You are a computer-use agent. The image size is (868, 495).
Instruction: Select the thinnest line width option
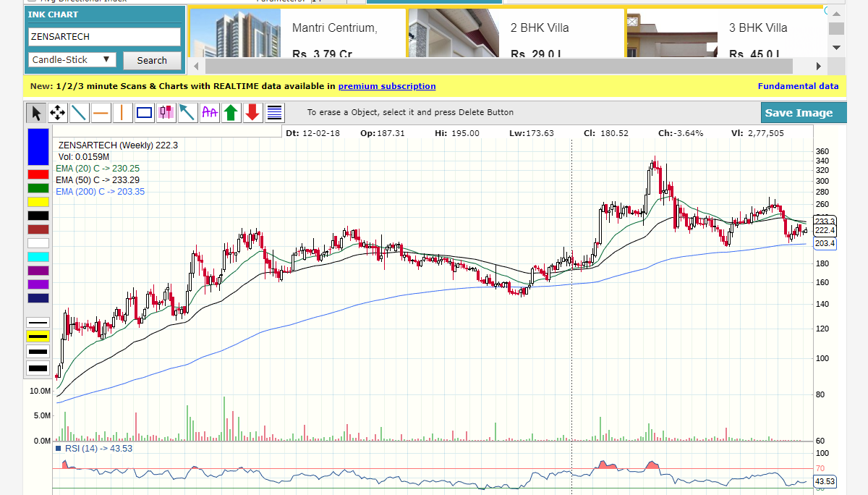click(x=38, y=322)
